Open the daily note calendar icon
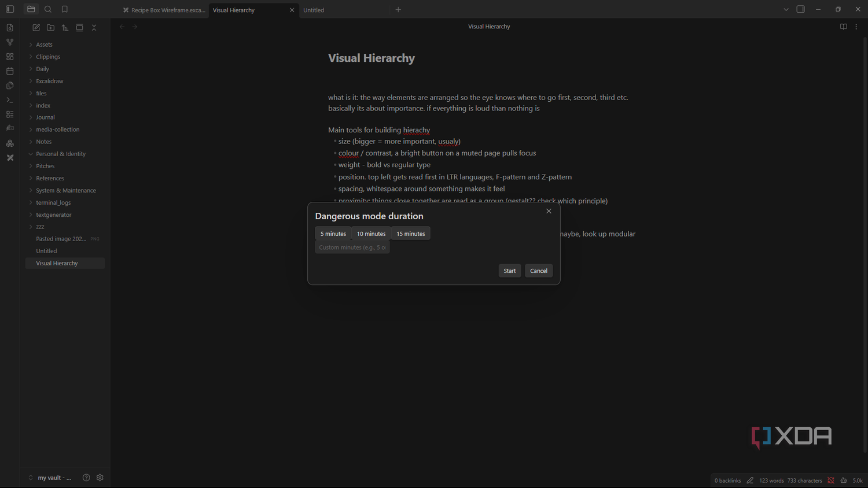868x488 pixels. (10, 71)
